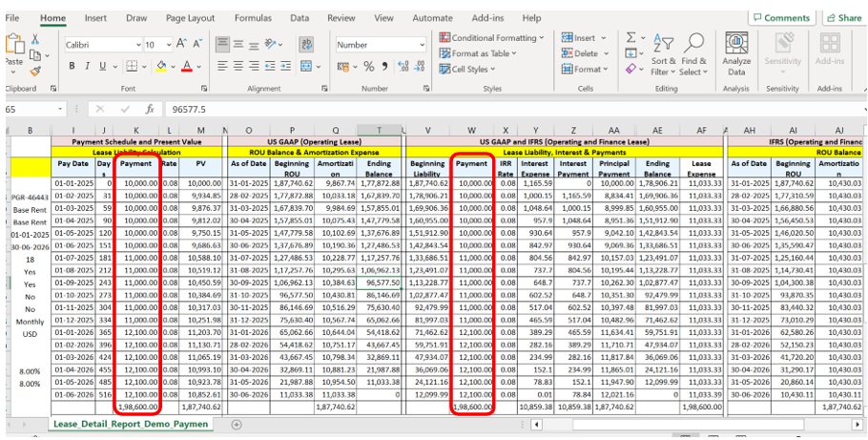Click the Increase Decimal icon
The image size is (868, 440).
click(403, 67)
